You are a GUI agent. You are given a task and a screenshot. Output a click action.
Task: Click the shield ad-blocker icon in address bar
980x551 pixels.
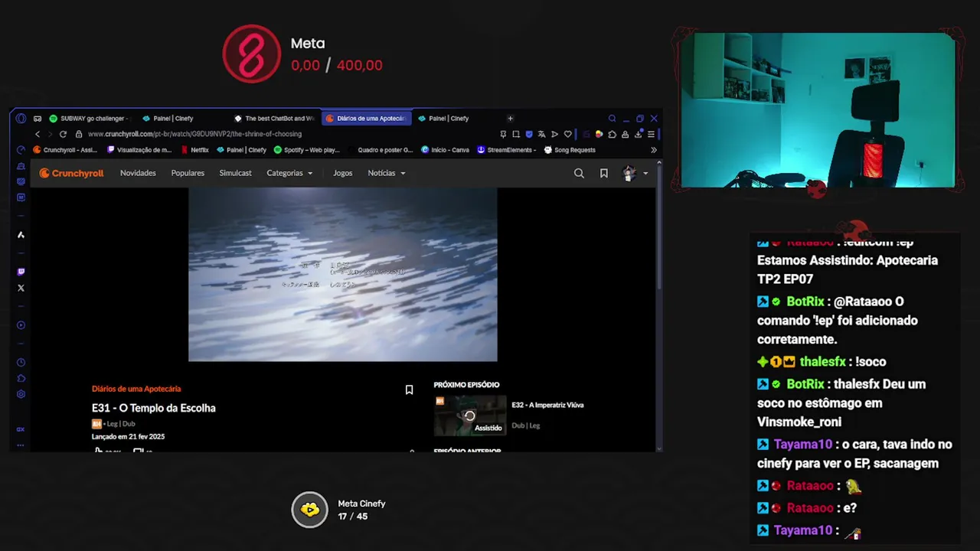(528, 134)
